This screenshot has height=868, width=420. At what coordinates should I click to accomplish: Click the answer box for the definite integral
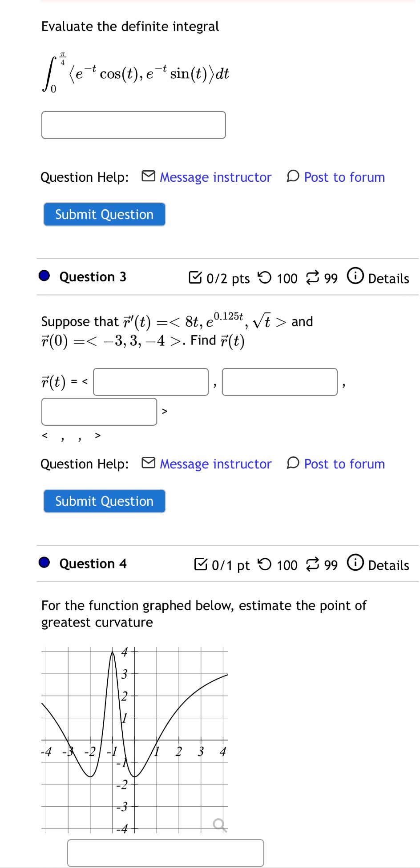tap(133, 125)
